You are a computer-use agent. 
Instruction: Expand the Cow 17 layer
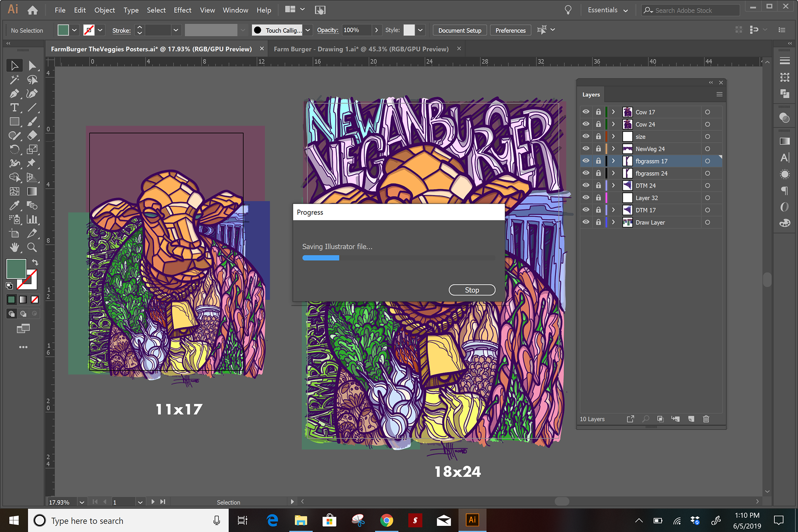pos(613,112)
